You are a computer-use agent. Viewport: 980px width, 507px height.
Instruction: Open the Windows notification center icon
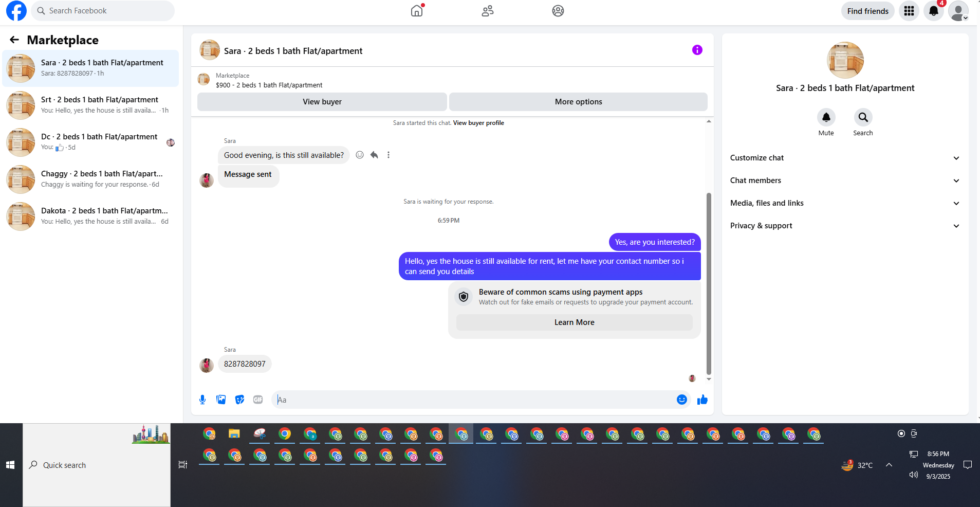[x=968, y=465]
